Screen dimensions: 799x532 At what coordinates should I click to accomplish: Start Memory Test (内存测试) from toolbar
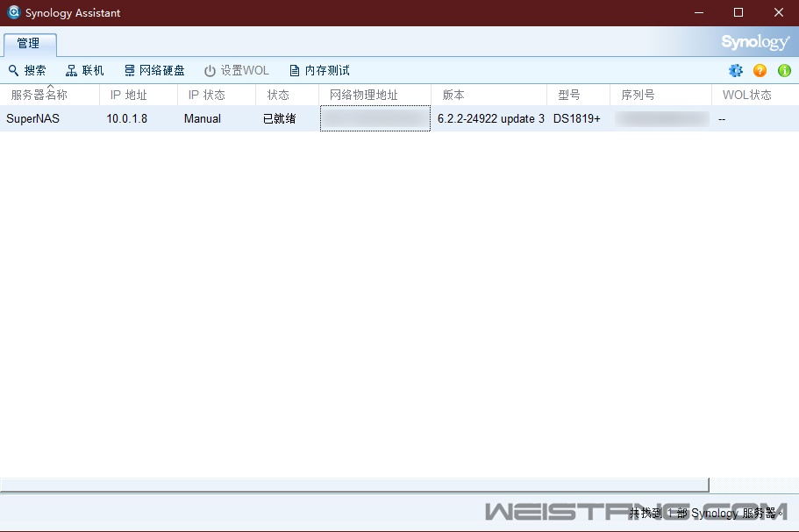[x=295, y=71]
